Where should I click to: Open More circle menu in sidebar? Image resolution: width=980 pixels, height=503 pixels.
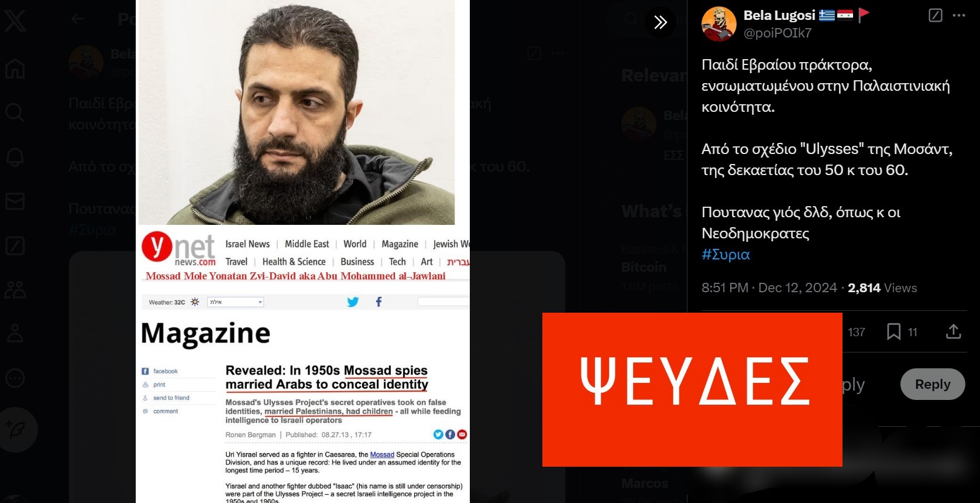coord(15,378)
